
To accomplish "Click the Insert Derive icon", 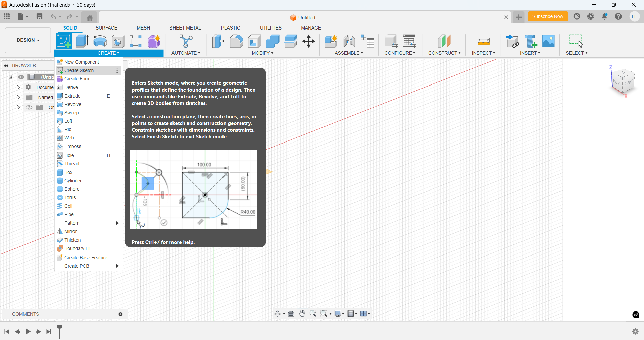I will pyautogui.click(x=513, y=41).
